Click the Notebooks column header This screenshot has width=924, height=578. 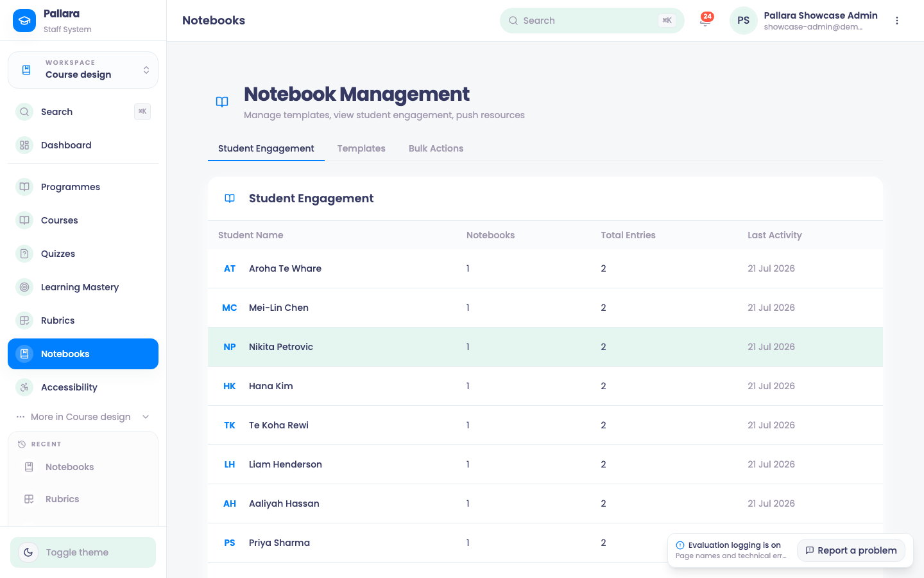(490, 235)
